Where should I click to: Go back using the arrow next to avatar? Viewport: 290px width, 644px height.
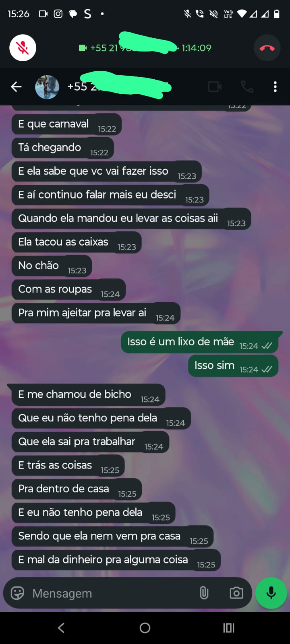(x=16, y=87)
